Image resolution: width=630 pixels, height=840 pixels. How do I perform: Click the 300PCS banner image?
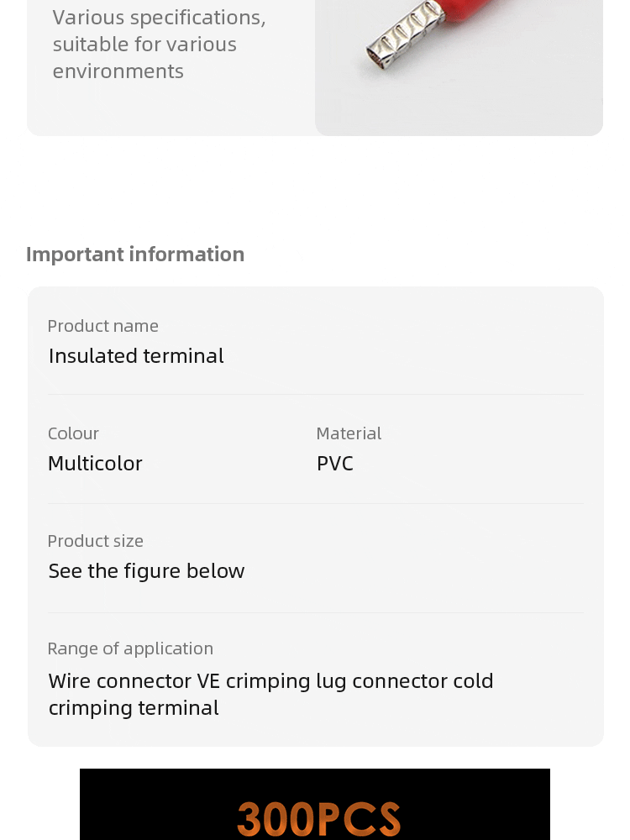click(315, 804)
